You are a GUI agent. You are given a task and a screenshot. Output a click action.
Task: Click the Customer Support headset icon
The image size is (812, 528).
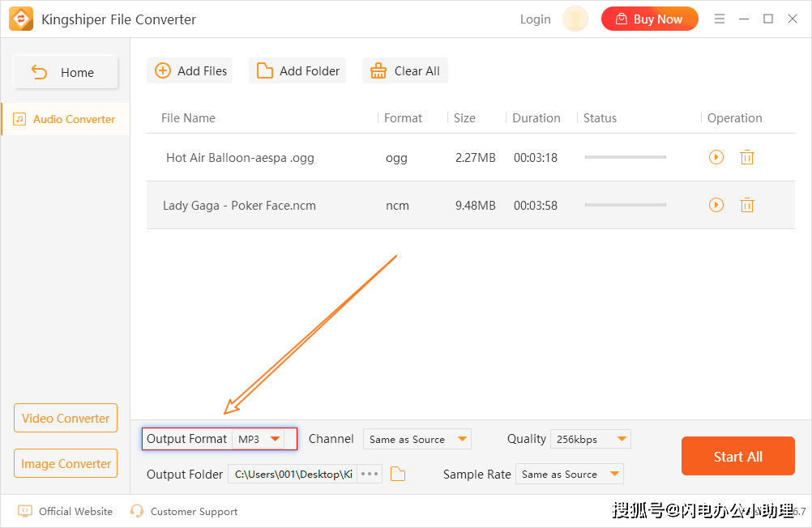coord(137,511)
